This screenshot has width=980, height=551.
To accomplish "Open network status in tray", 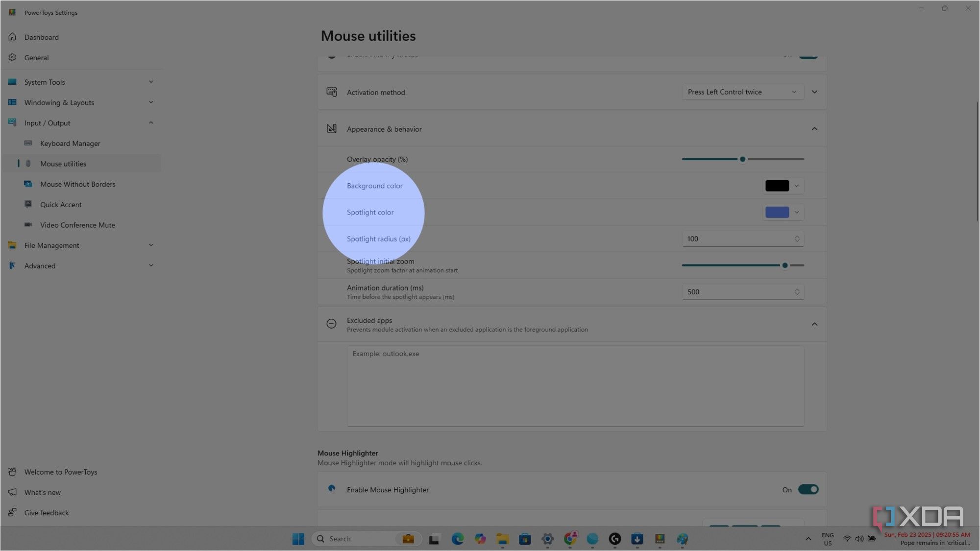I will pos(847,539).
